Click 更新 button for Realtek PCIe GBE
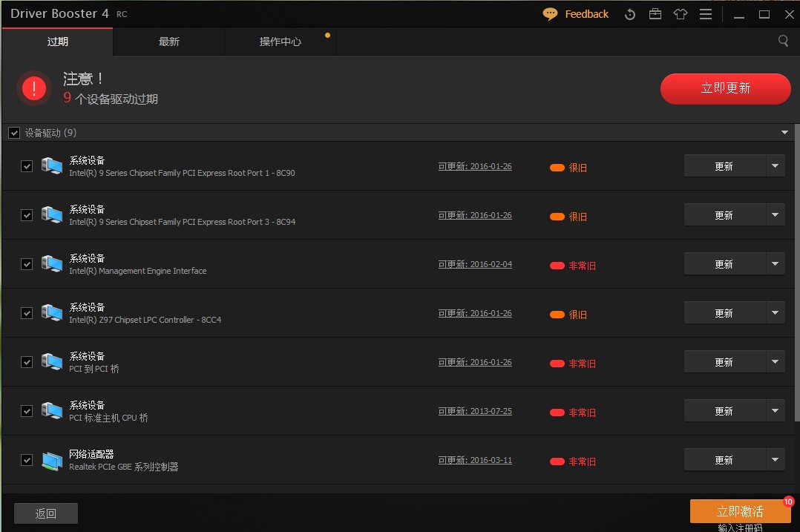The image size is (800, 532). coord(724,459)
